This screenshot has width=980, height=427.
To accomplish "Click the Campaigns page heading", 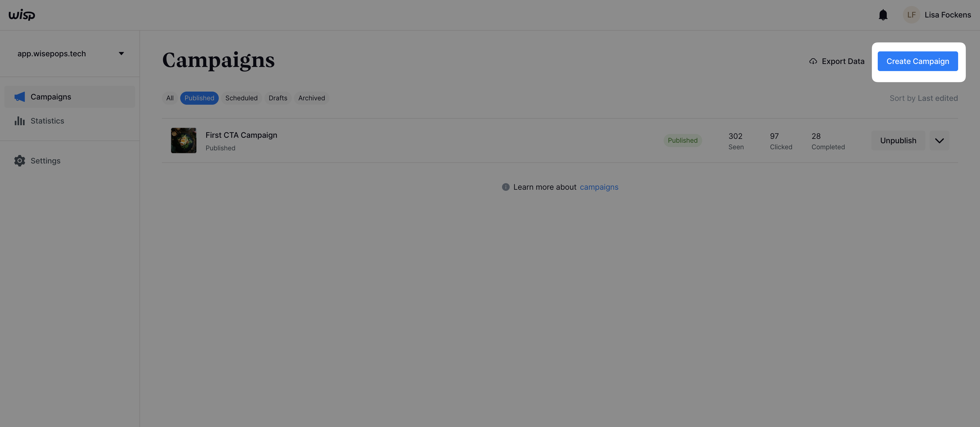I will [218, 60].
